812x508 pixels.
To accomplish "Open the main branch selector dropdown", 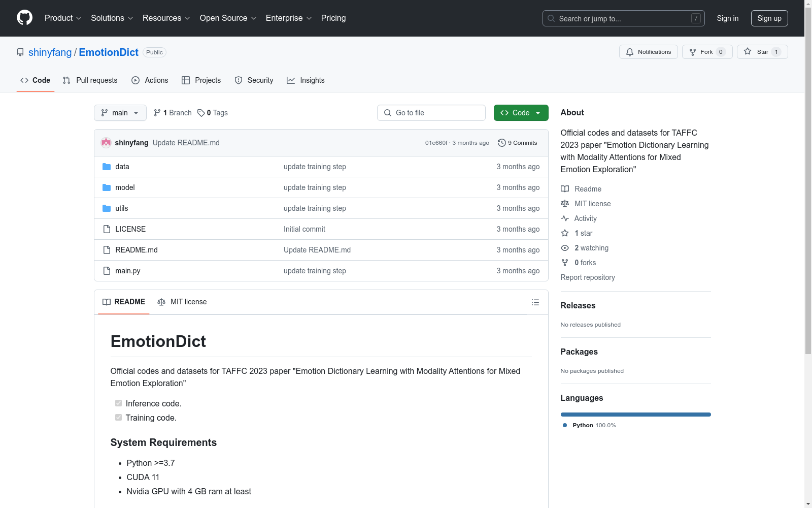I will [120, 113].
